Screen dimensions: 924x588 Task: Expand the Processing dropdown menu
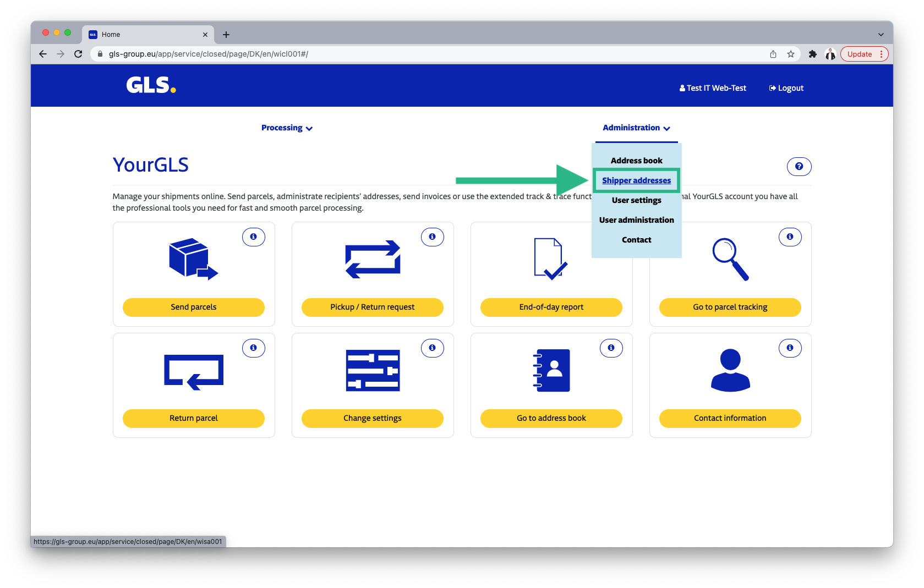287,128
